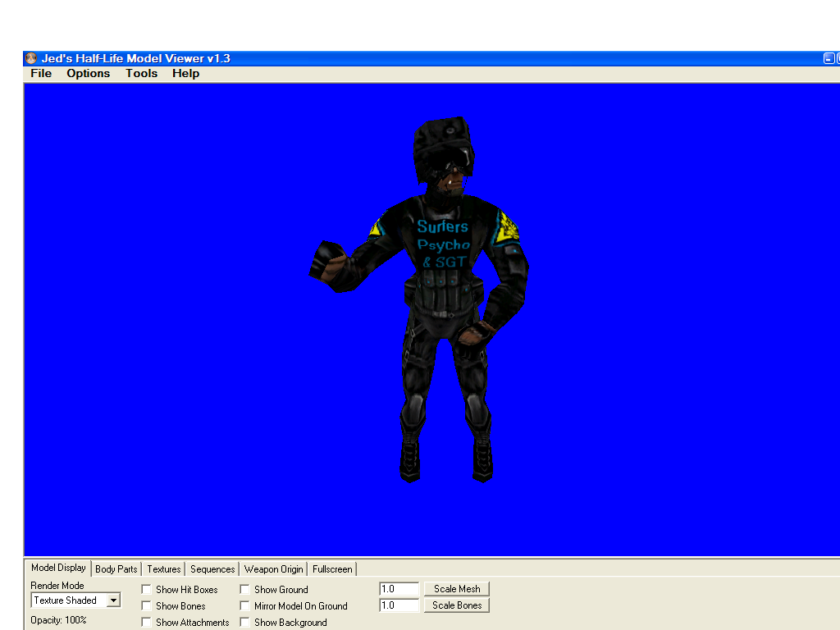Click the Opacity: 100% label
840x630 pixels.
pyautogui.click(x=58, y=620)
